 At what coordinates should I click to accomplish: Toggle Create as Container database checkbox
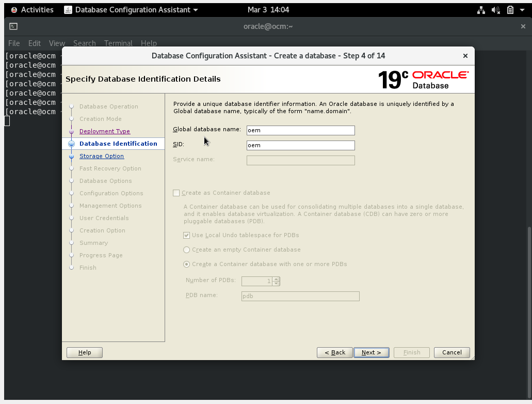coord(176,193)
